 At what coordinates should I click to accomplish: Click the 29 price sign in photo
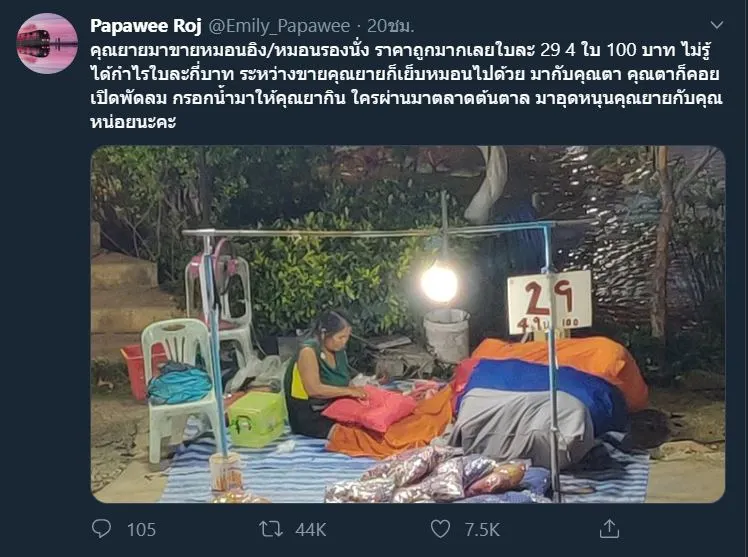click(549, 302)
